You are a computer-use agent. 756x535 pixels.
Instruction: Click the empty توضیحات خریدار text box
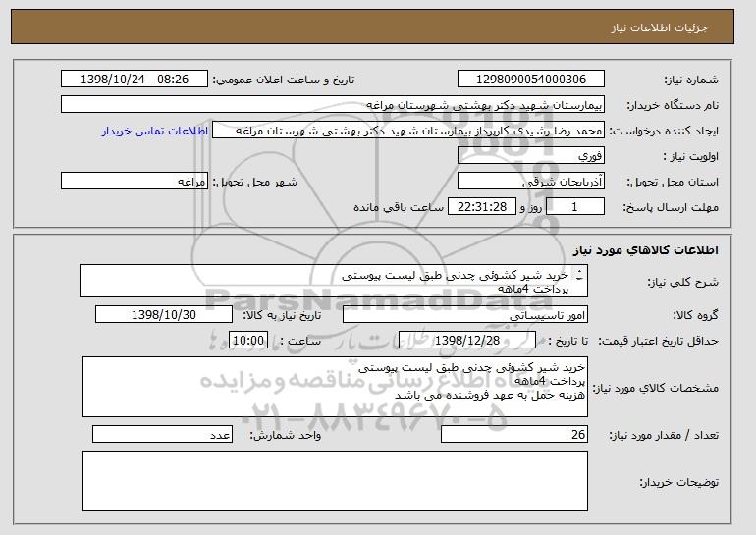coord(335,481)
